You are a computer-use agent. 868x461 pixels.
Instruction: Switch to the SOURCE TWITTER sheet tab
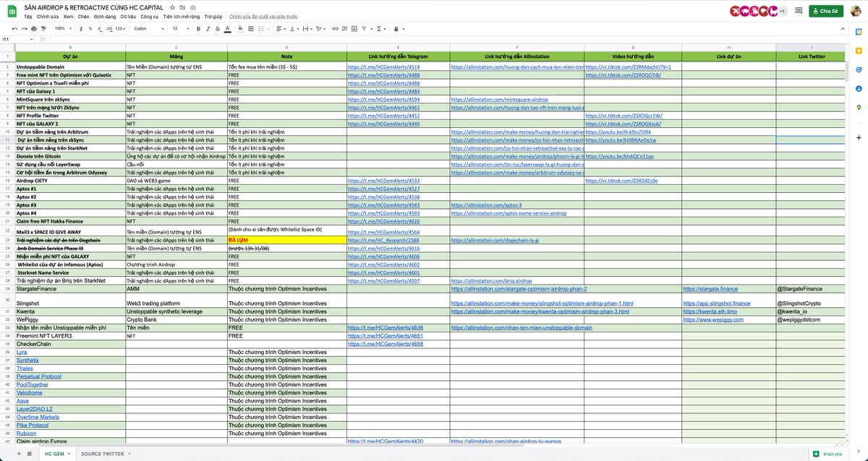tap(103, 453)
